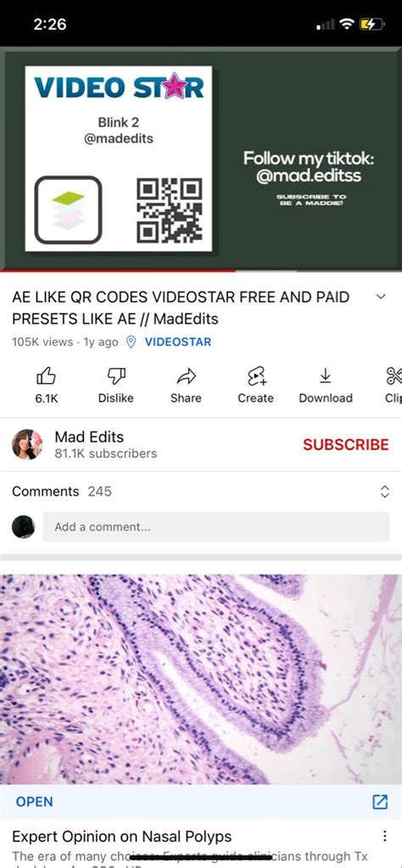402x868 pixels.
Task: Open the VIDEOSTAR location link
Action: click(178, 342)
